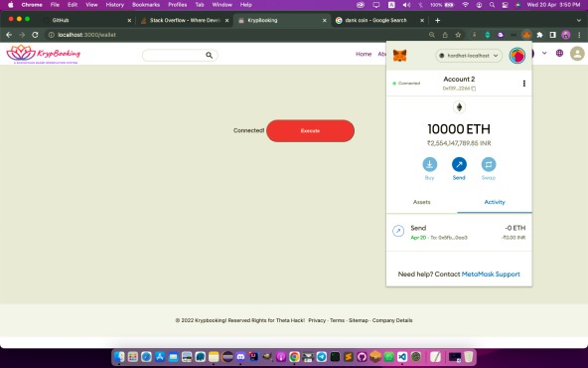Open the Send transaction dated Apr 20
This screenshot has height=368, width=588.
pyautogui.click(x=459, y=232)
